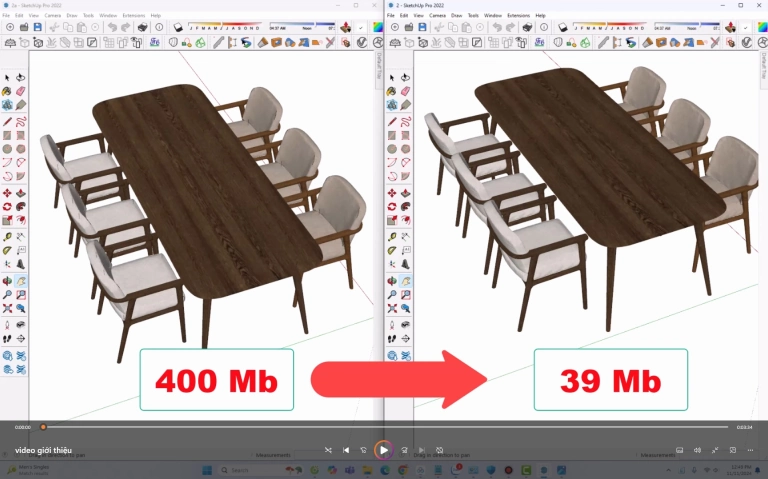
Task: Choose the Circle tool in 2a window
Action: point(7,148)
